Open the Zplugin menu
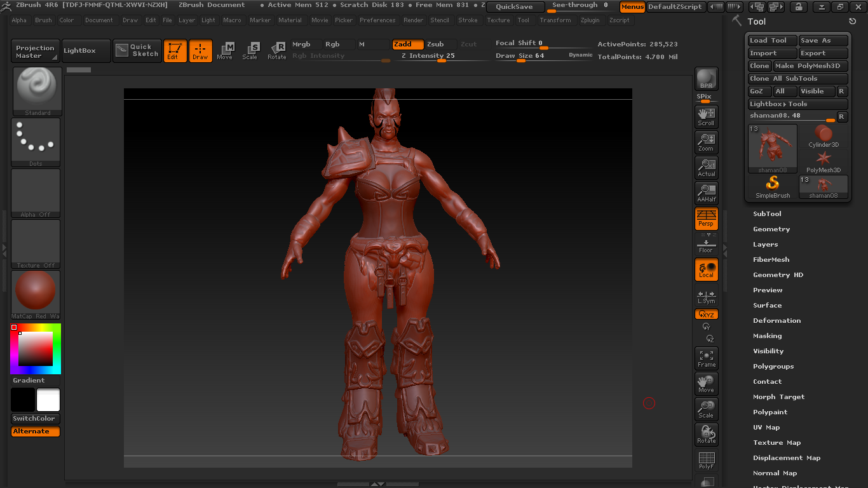This screenshot has width=868, height=488. [x=590, y=20]
